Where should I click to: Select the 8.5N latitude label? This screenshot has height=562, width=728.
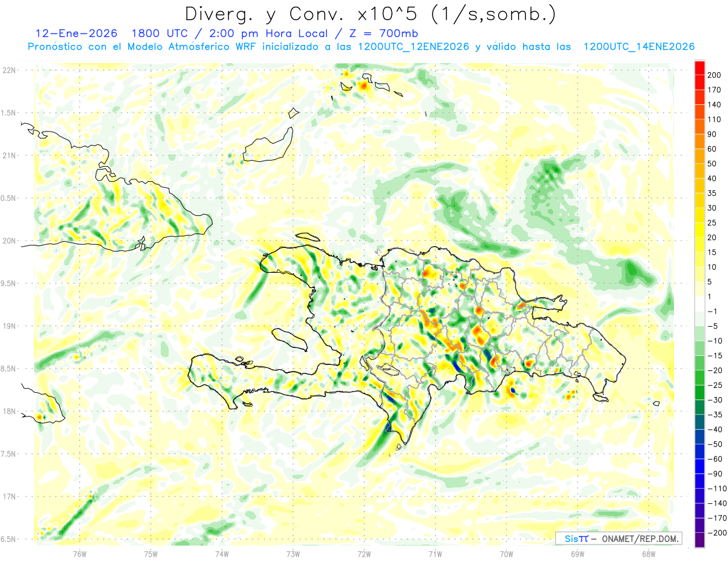coord(8,369)
